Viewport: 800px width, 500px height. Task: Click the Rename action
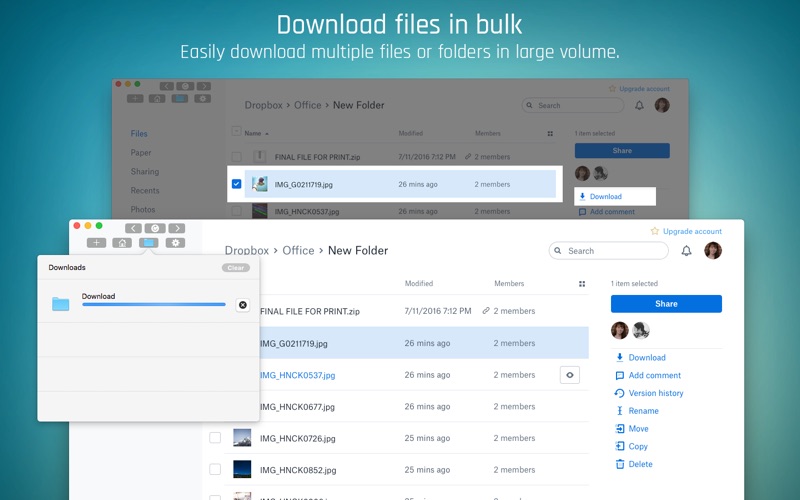click(x=637, y=411)
